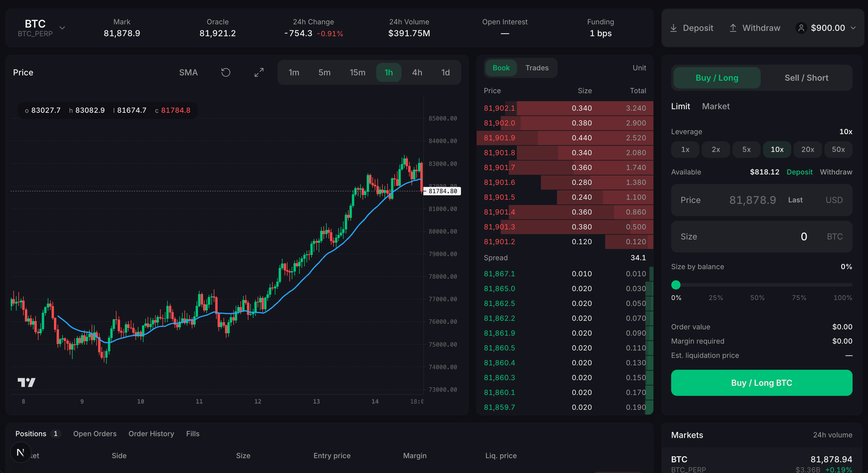The image size is (868, 473).
Task: Click the 81,901.9 ask row in order book
Action: point(565,138)
